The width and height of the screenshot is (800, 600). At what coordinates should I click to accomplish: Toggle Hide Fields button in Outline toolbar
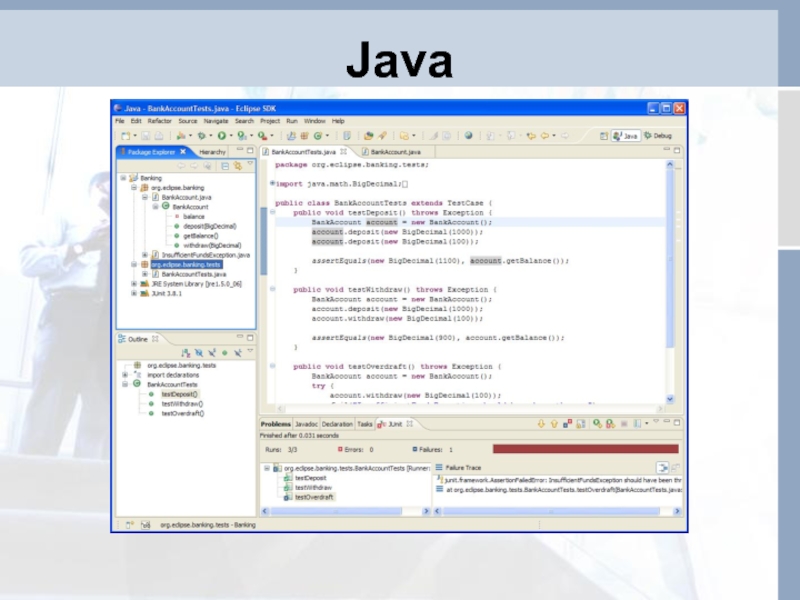[199, 353]
